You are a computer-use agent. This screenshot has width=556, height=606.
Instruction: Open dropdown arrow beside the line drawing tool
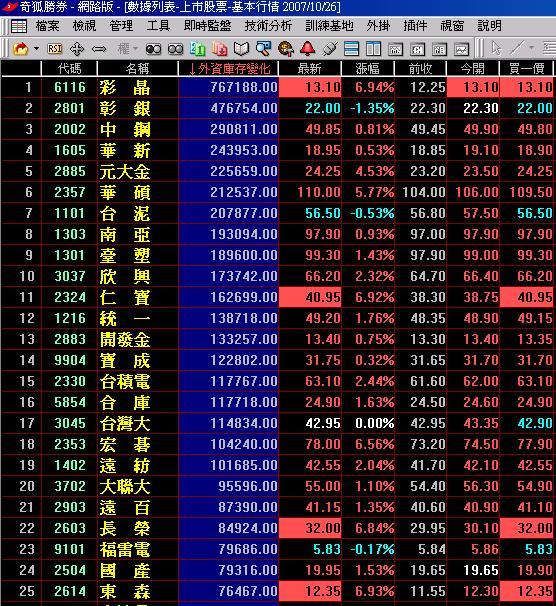(532, 48)
